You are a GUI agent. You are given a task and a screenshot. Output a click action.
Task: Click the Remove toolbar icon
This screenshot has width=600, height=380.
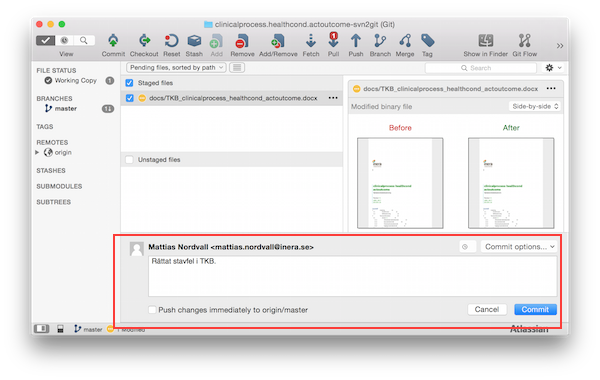coord(242,41)
